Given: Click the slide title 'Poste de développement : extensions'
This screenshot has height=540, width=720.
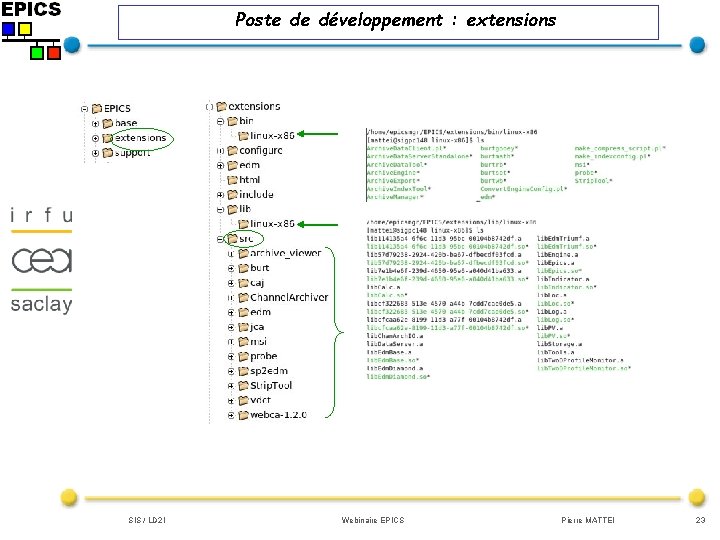Looking at the screenshot, I should pyautogui.click(x=395, y=20).
